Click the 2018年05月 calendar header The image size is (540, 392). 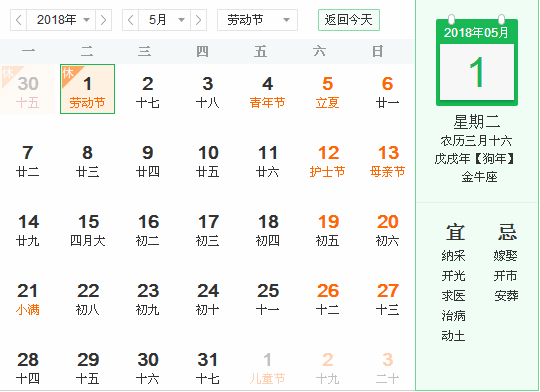[477, 33]
